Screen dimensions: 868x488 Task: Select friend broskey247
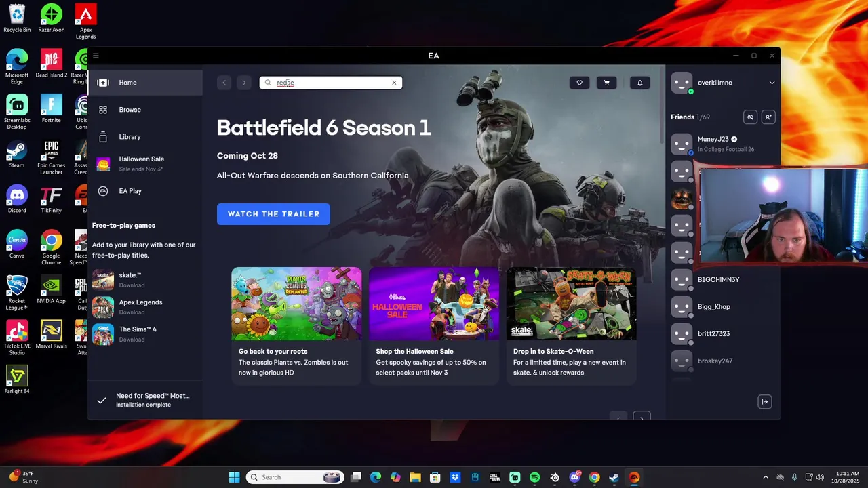tap(723, 361)
